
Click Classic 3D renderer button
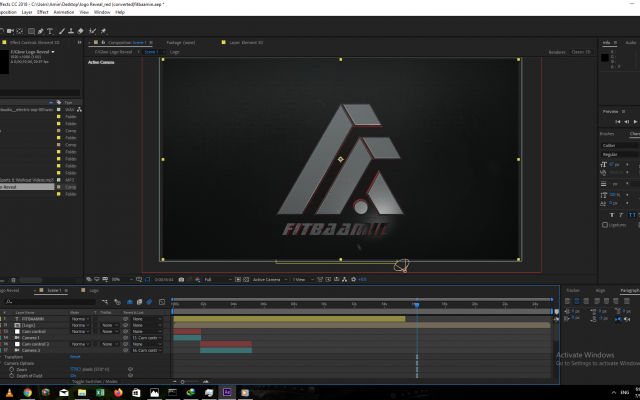point(581,52)
